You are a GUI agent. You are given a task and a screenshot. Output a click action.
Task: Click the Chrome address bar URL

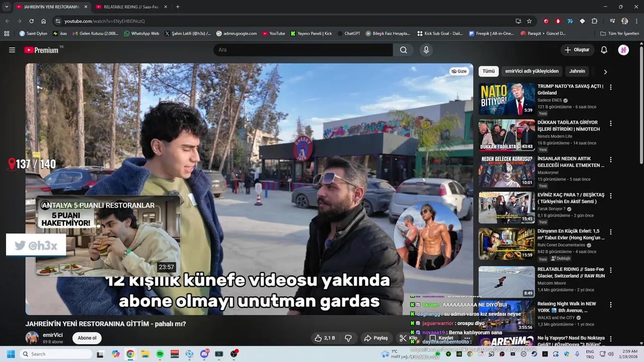point(105,21)
